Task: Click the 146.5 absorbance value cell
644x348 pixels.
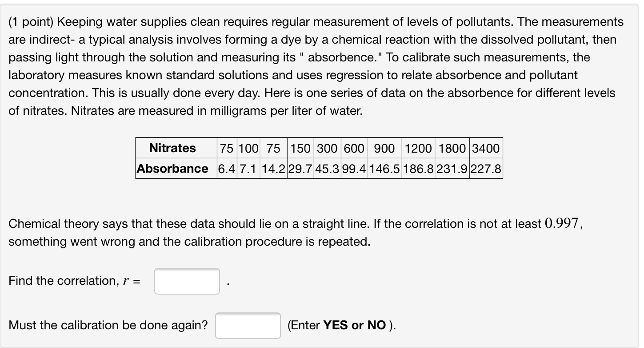Action: tap(384, 169)
